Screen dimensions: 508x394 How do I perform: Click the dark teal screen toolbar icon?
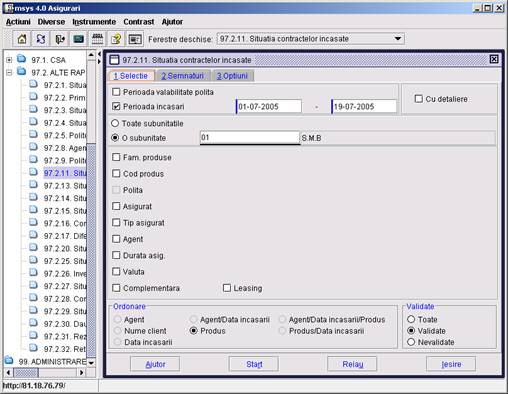(79, 39)
